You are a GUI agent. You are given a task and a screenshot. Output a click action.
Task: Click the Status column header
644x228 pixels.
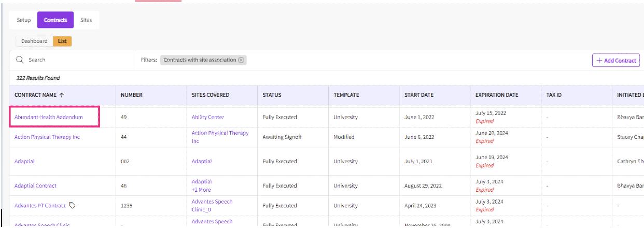(x=272, y=95)
